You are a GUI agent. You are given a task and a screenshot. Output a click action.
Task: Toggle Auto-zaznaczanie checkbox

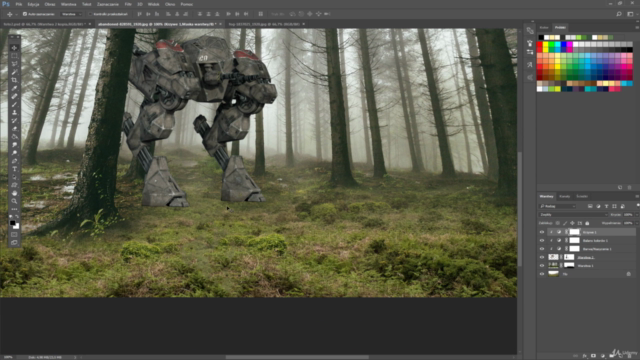pyautogui.click(x=24, y=14)
